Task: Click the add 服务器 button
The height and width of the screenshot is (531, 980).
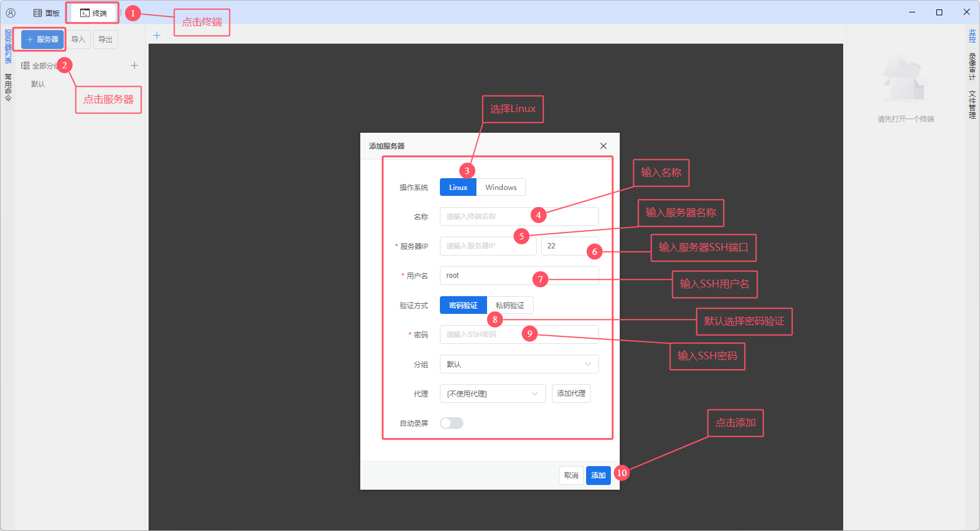Action: (x=42, y=40)
